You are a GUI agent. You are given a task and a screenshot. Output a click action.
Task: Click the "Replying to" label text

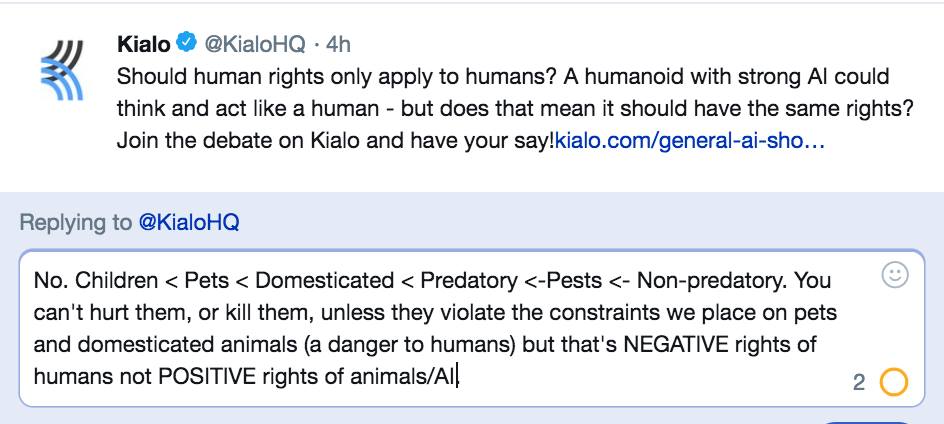75,222
